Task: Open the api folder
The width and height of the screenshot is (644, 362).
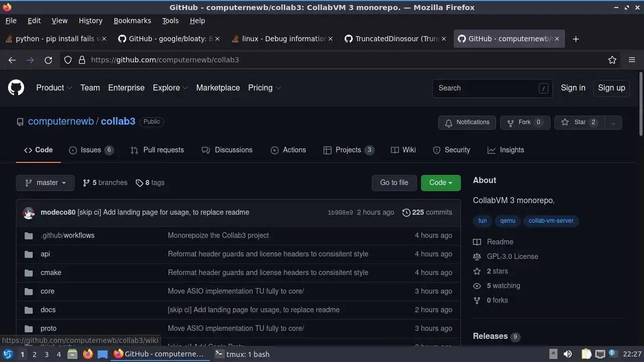Action: pos(45,254)
